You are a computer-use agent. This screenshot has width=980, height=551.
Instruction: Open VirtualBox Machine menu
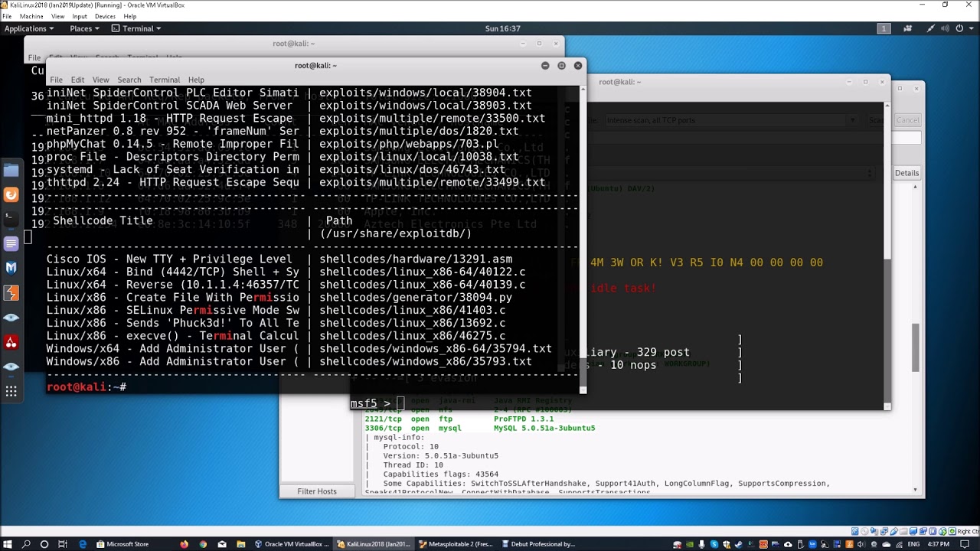tap(31, 16)
